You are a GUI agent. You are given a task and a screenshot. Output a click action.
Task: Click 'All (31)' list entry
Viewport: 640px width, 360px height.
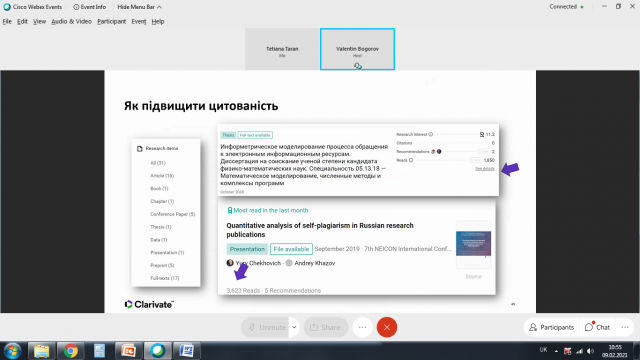(x=158, y=163)
